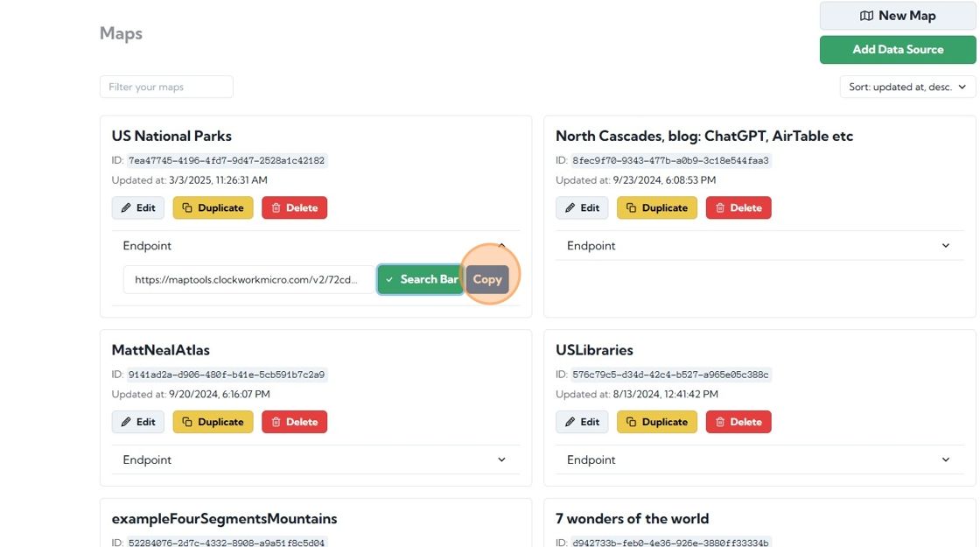Click the Add Data Source button
The width and height of the screenshot is (980, 547).
(897, 50)
